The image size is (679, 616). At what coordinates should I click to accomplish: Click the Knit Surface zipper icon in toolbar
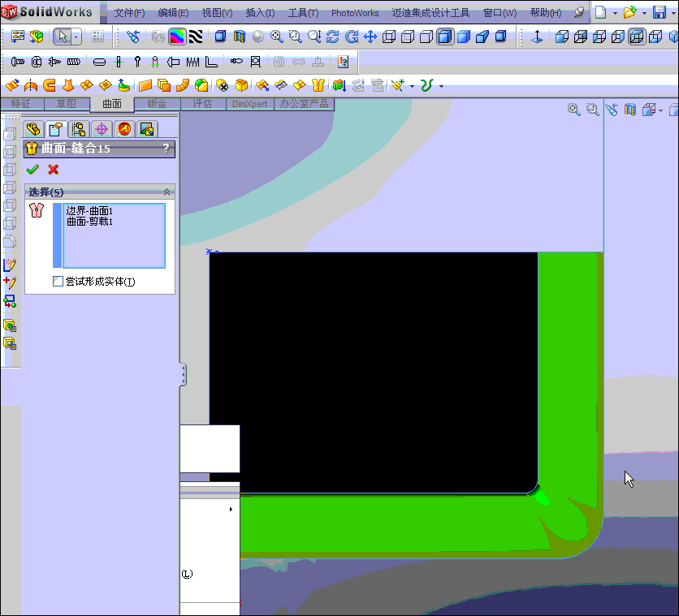point(318,85)
